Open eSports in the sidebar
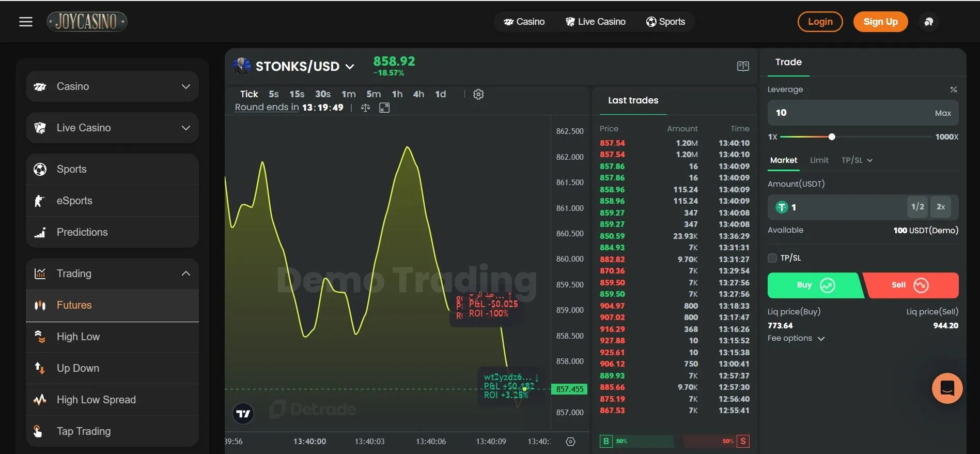This screenshot has height=454, width=980. click(112, 201)
